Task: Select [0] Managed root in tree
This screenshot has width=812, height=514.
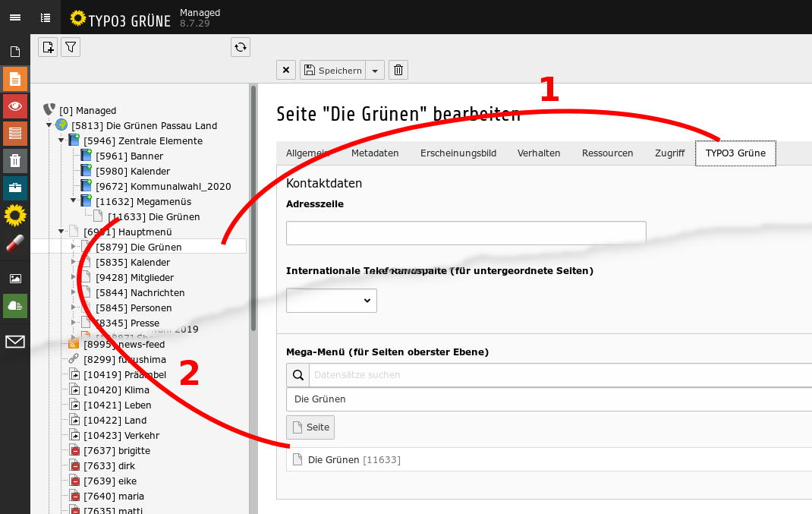Action: click(87, 110)
